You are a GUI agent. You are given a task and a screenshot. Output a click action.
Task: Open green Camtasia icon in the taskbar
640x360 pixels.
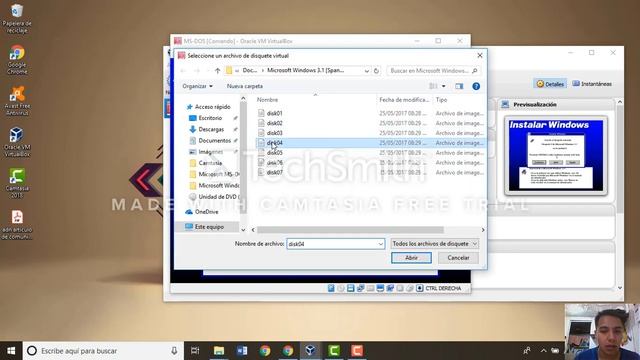[333, 351]
